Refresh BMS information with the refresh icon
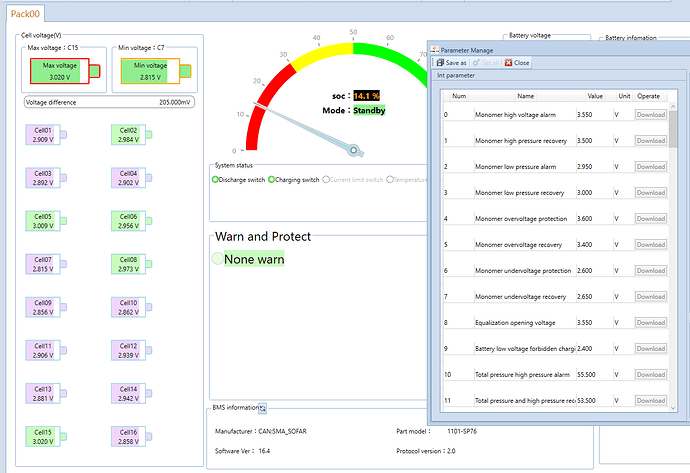This screenshot has width=690, height=473. [262, 408]
